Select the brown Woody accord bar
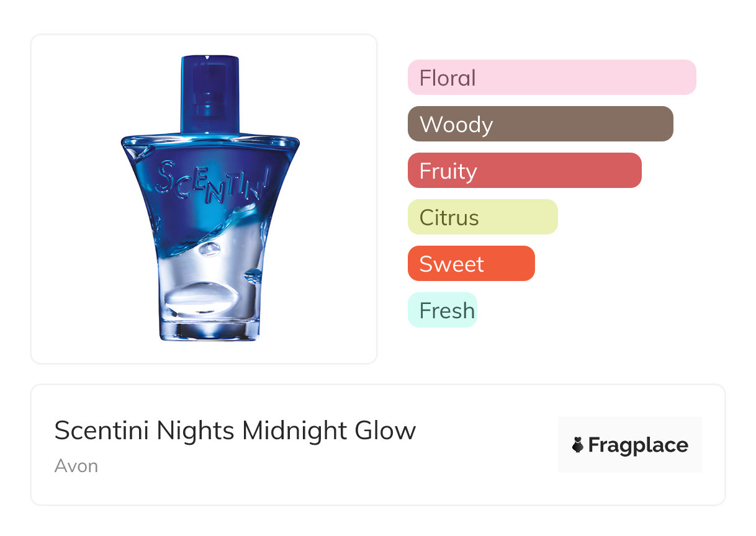Image resolution: width=756 pixels, height=536 pixels. (x=540, y=124)
